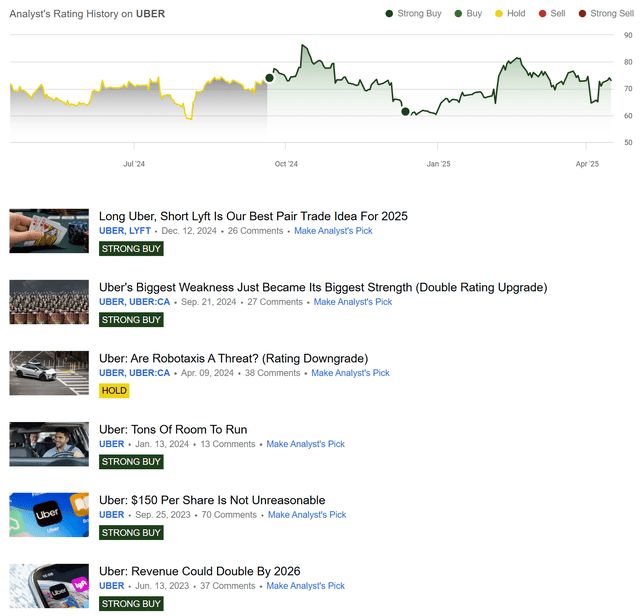This screenshot has height=616, width=640.
Task: Toggle the Buy legend dot
Action: 458,13
